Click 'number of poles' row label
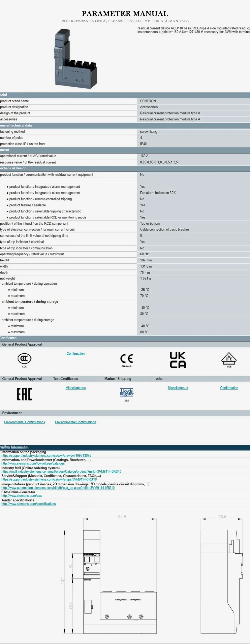The image size is (250, 644). (12, 138)
